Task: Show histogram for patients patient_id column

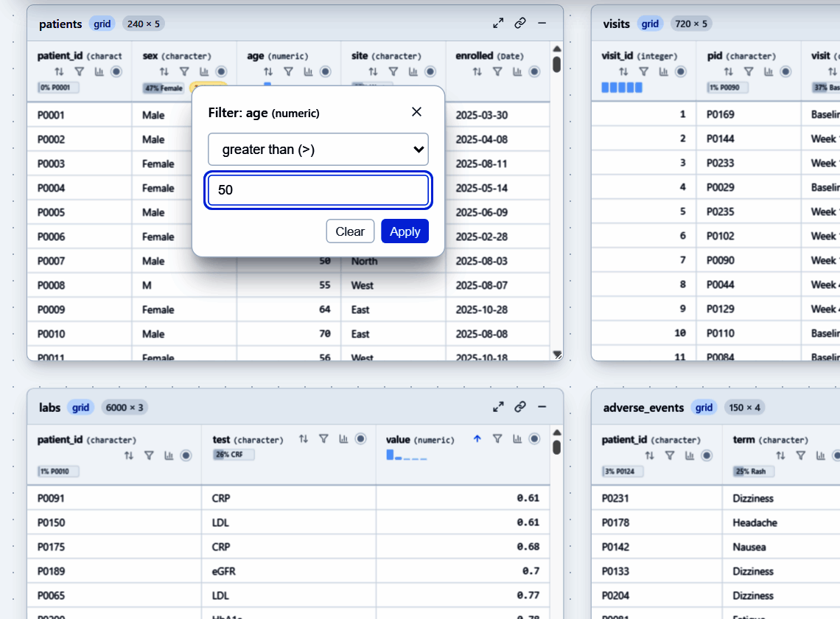Action: (99, 71)
